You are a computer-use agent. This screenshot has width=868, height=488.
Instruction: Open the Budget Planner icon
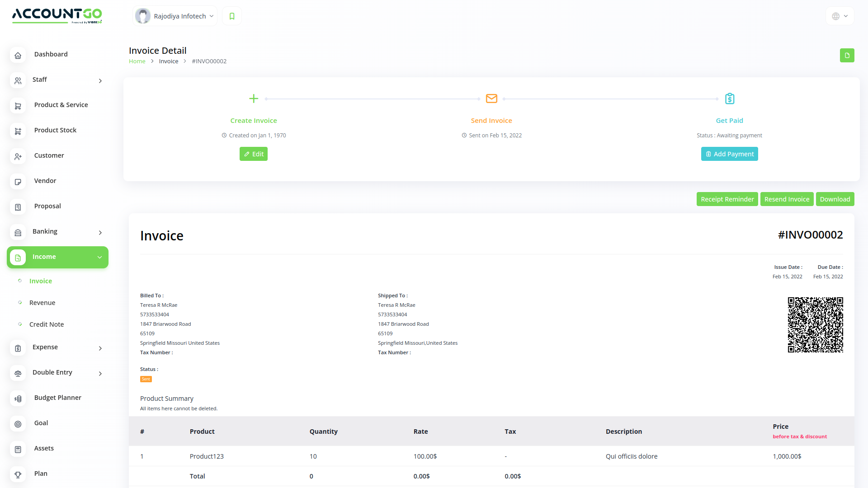click(18, 398)
